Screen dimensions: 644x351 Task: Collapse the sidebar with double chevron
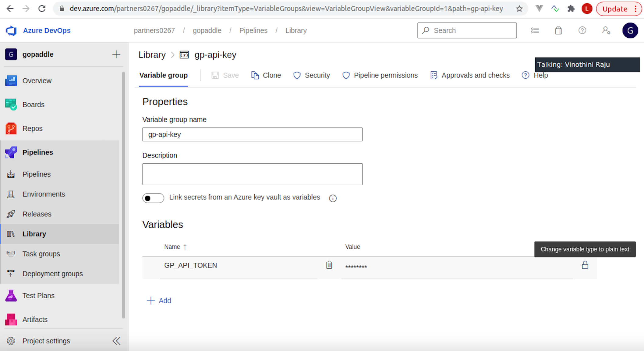(116, 341)
